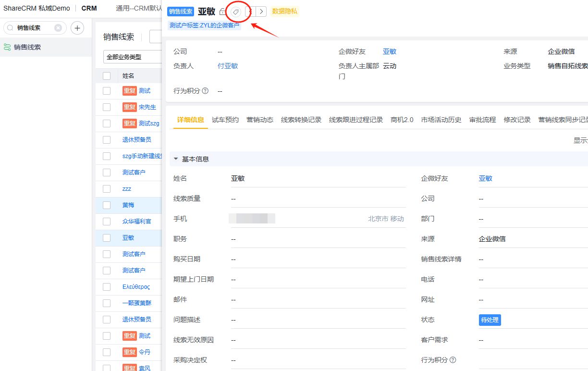Open the 宋先生 lead
The width and height of the screenshot is (588, 371).
coord(147,107)
